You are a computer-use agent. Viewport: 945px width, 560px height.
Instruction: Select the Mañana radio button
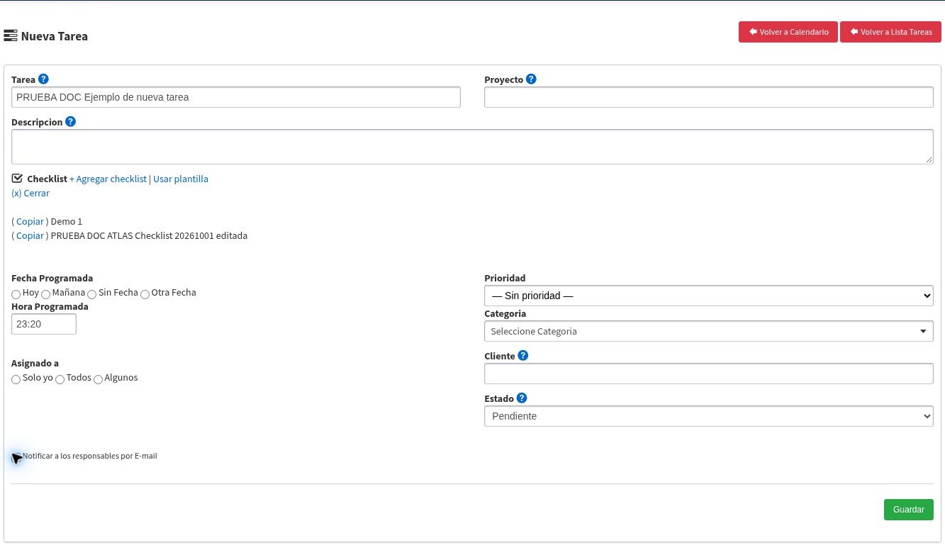tap(46, 294)
